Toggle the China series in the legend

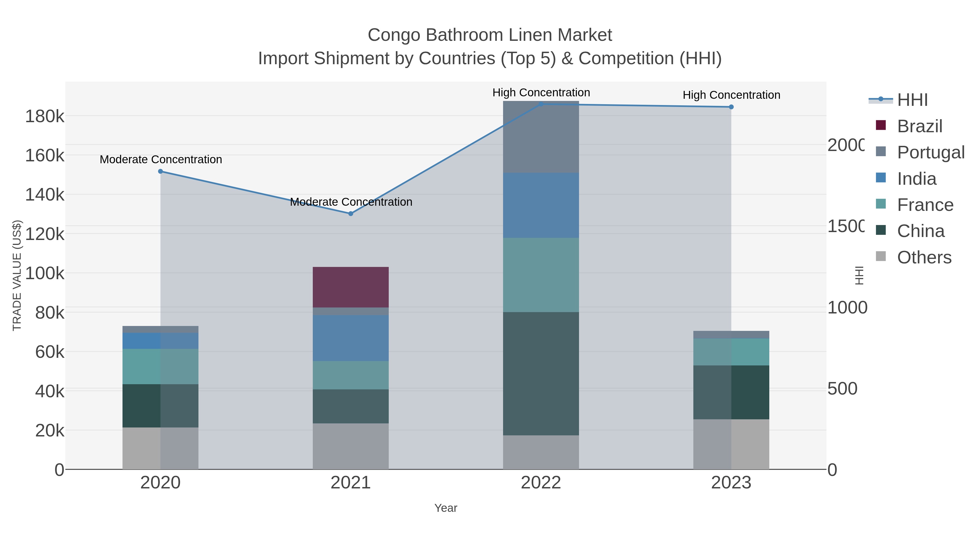(910, 231)
